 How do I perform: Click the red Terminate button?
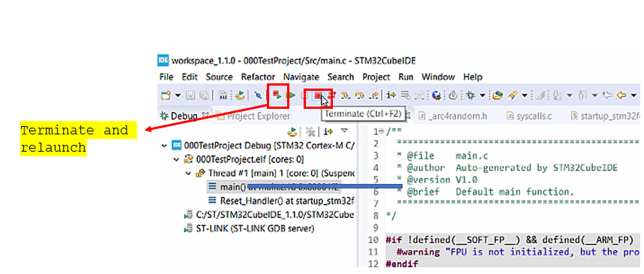319,95
